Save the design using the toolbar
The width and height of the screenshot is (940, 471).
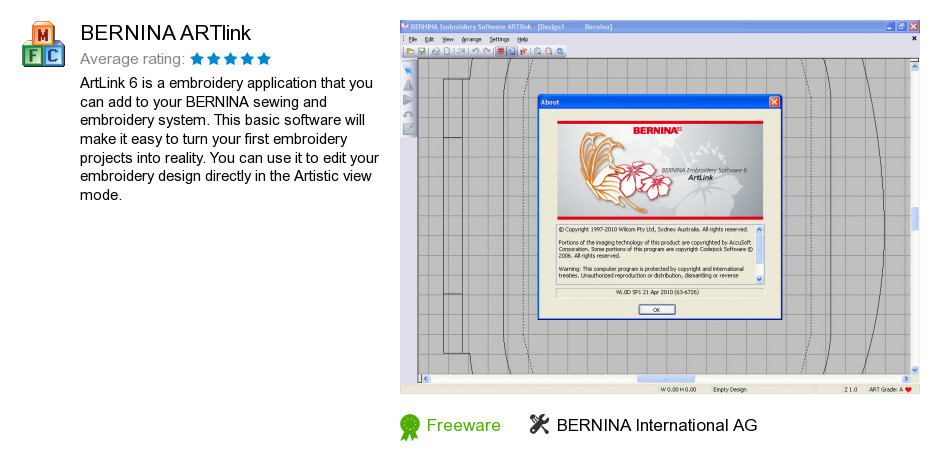pos(421,51)
